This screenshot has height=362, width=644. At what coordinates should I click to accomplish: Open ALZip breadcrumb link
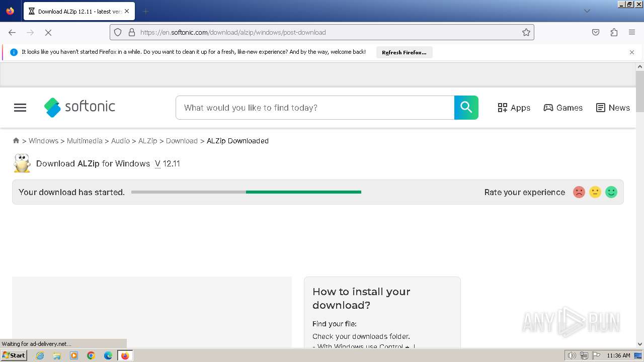point(148,141)
